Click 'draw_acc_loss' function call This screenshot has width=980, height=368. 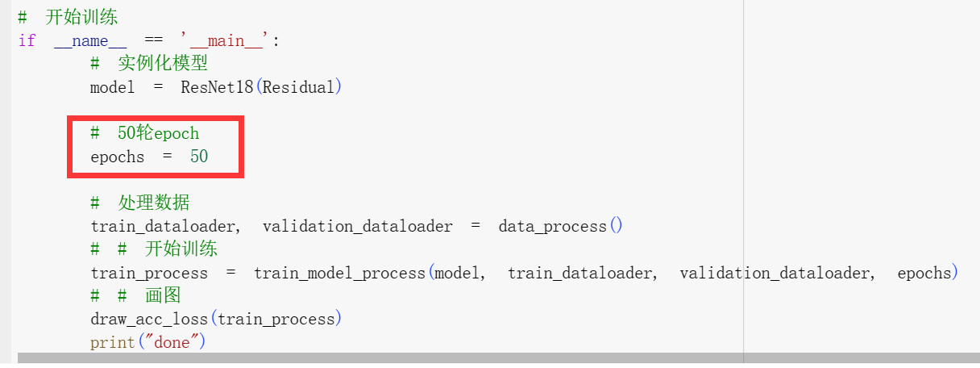[x=149, y=319]
